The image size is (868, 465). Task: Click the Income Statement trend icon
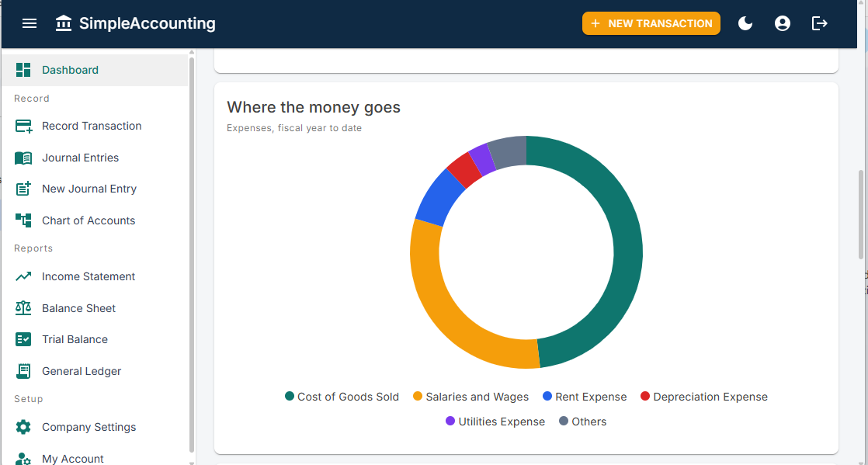tap(23, 276)
